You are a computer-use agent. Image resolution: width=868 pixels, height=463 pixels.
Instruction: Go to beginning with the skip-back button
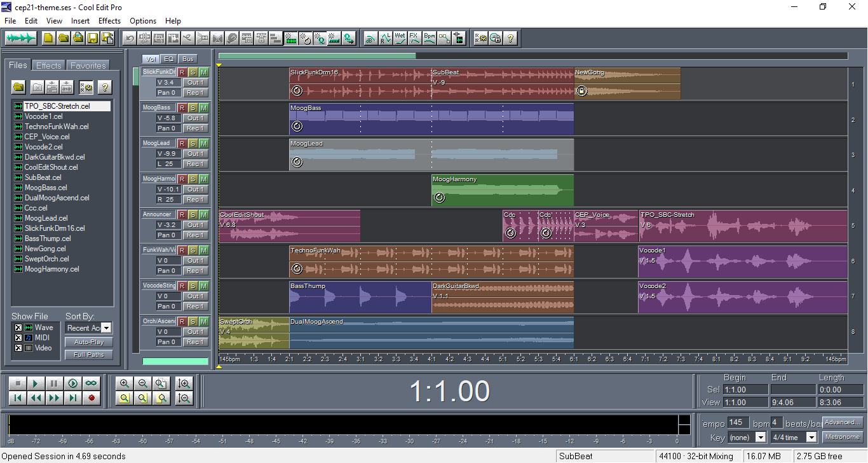pos(18,398)
